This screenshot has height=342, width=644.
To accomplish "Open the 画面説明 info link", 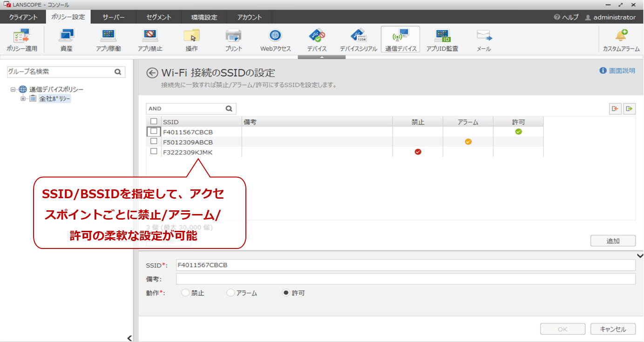I will (x=617, y=71).
